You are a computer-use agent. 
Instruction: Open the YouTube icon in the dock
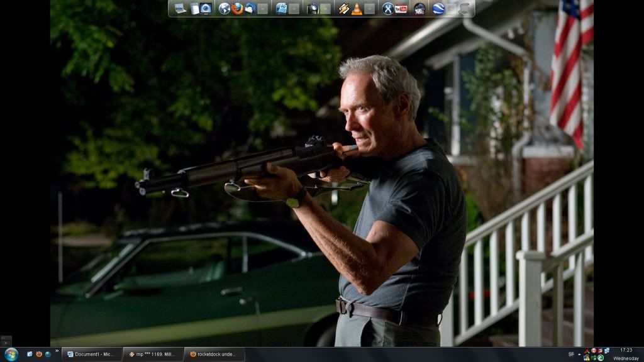point(401,9)
